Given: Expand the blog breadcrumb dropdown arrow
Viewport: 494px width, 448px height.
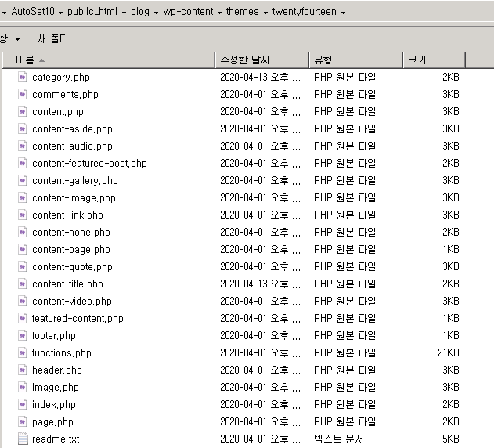Looking at the screenshot, I should point(156,13).
